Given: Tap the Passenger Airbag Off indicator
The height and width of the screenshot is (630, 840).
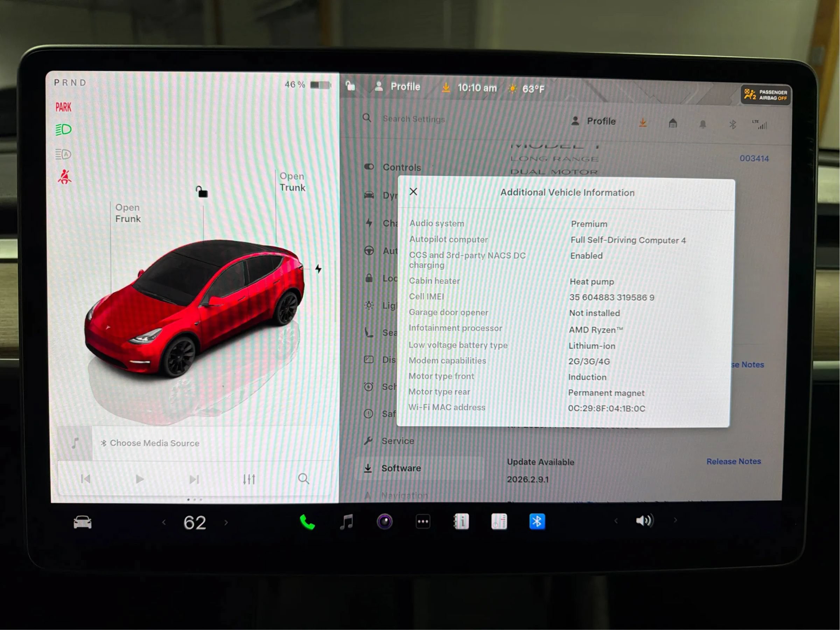Looking at the screenshot, I should click(766, 94).
